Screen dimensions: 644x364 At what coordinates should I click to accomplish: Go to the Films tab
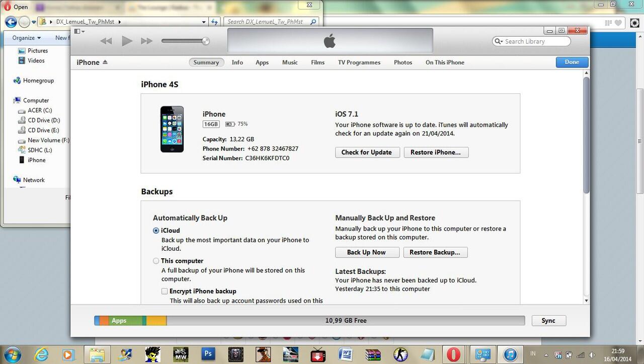pos(317,62)
